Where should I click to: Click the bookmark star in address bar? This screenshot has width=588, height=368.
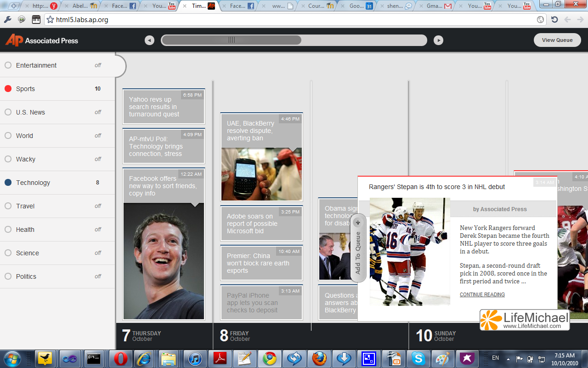point(51,20)
